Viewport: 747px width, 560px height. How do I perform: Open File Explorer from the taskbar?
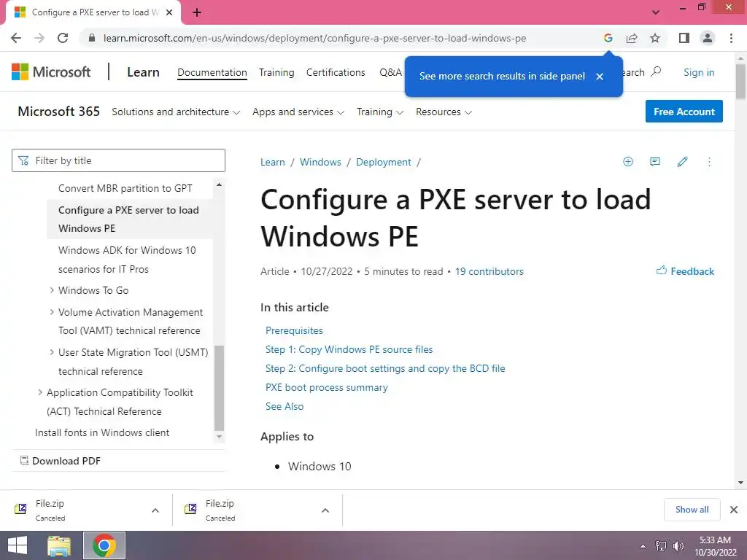(59, 545)
